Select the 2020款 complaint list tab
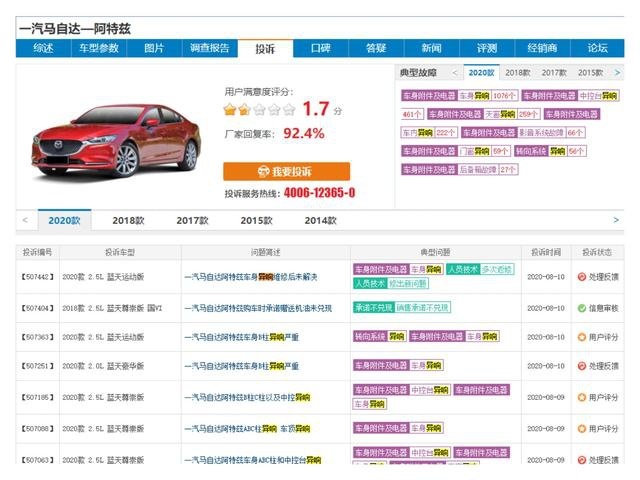This screenshot has height=480, width=640. (64, 220)
